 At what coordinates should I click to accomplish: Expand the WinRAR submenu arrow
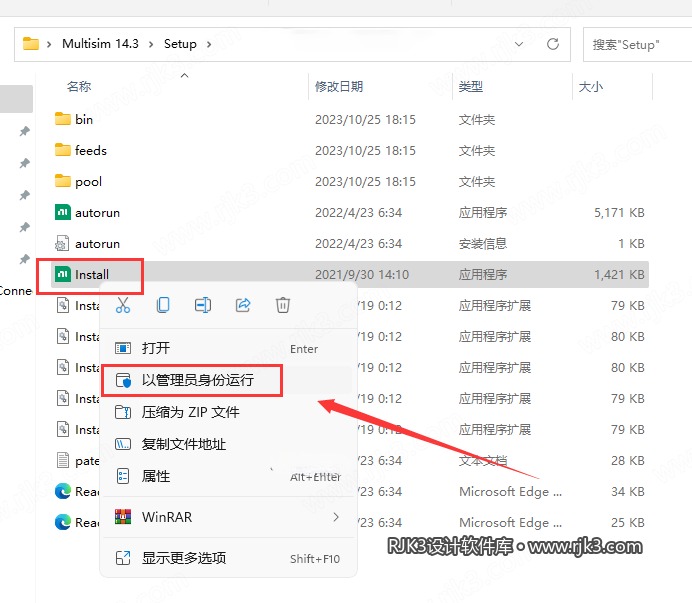coord(336,516)
